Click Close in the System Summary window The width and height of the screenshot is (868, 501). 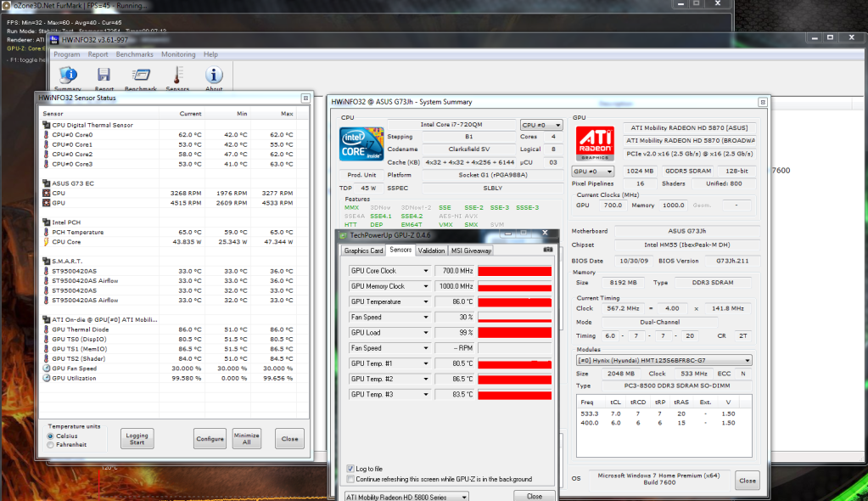pos(748,481)
